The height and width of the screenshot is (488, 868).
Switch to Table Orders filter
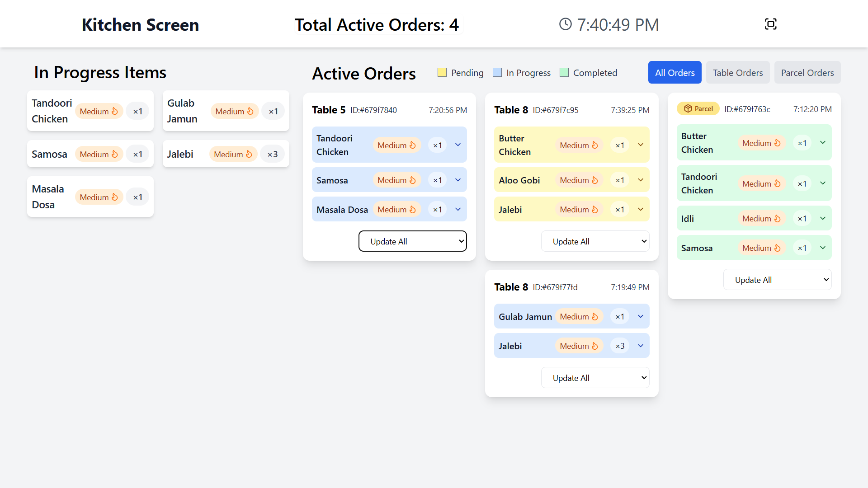pyautogui.click(x=738, y=72)
